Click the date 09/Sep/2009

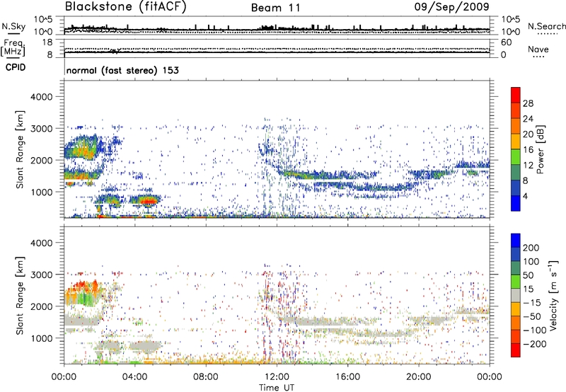click(x=451, y=6)
